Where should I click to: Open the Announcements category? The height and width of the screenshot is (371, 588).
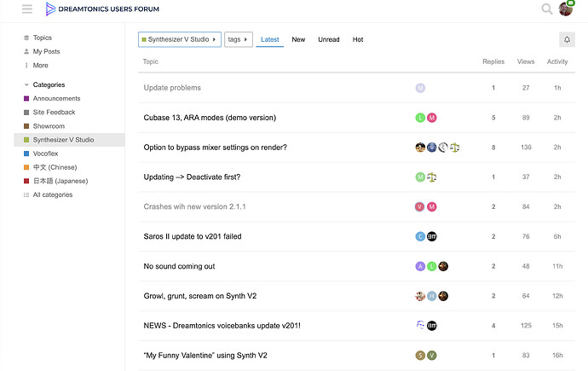point(56,98)
